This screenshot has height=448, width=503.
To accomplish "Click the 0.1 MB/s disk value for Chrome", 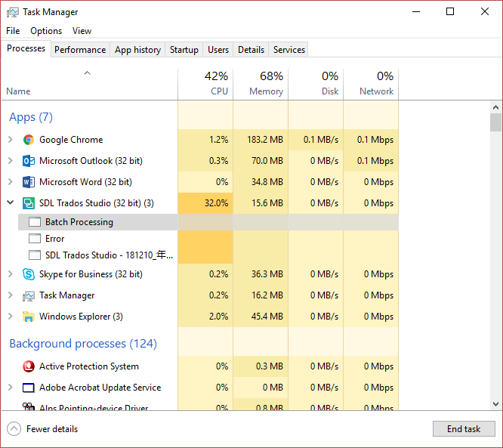I will [321, 140].
